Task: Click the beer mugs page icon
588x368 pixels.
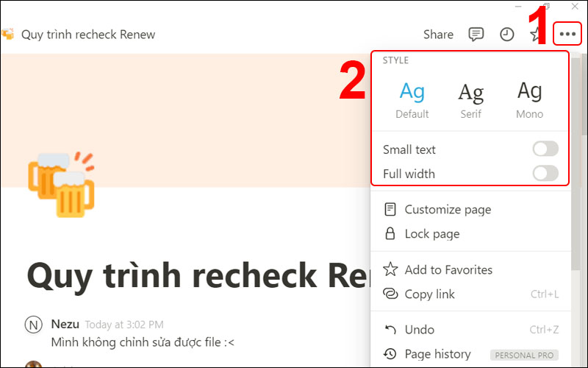Action: 60,184
